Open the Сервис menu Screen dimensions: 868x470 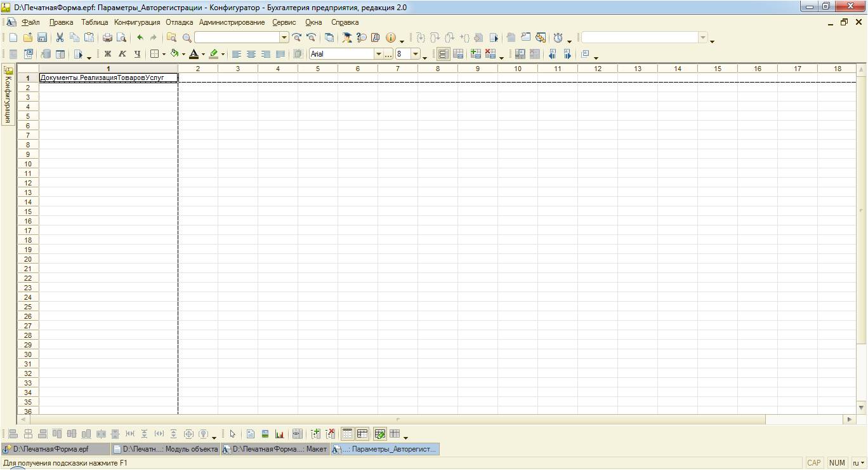coord(284,22)
